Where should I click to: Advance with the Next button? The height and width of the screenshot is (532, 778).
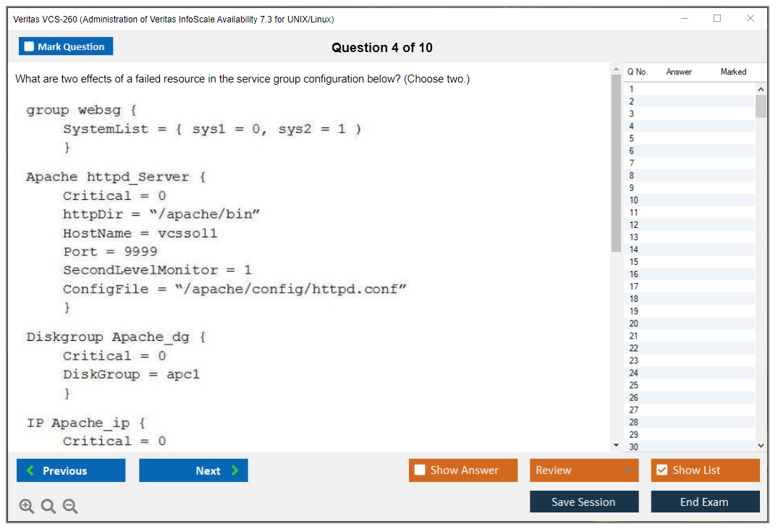193,470
